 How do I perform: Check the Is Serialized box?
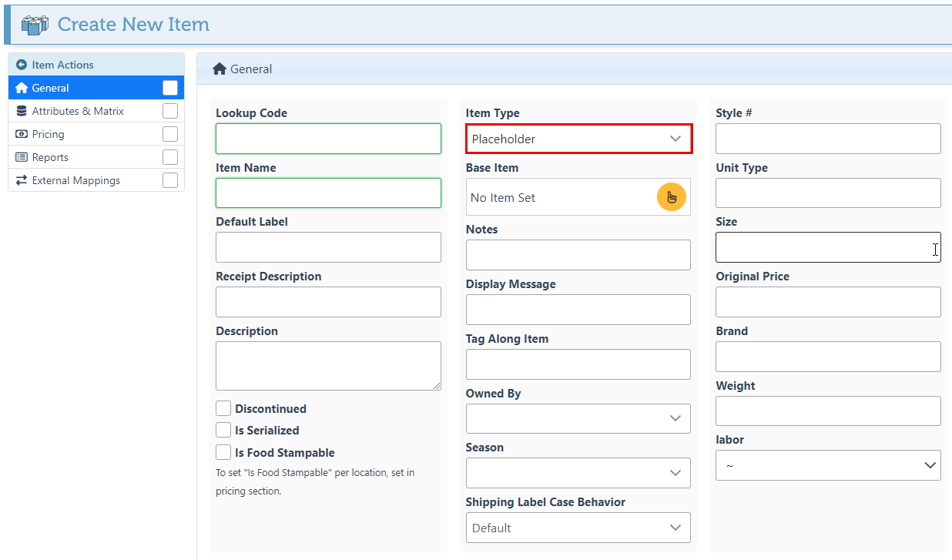[x=223, y=430]
